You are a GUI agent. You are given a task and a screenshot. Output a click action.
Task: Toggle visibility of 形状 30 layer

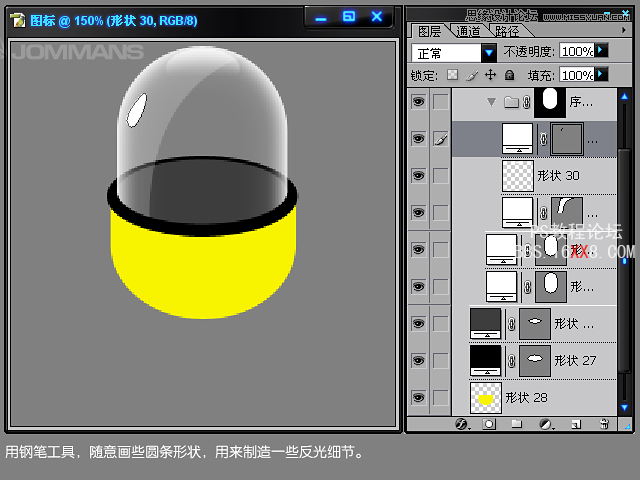418,175
